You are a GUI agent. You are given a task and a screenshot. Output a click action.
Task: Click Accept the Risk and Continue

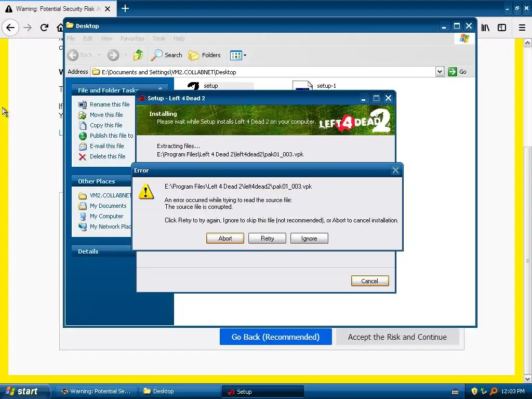pos(397,337)
